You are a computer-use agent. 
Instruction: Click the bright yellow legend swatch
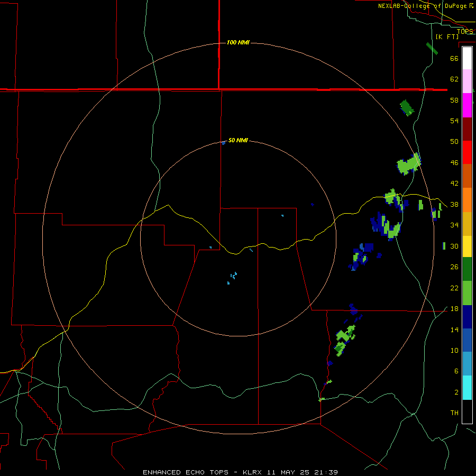coord(467,246)
